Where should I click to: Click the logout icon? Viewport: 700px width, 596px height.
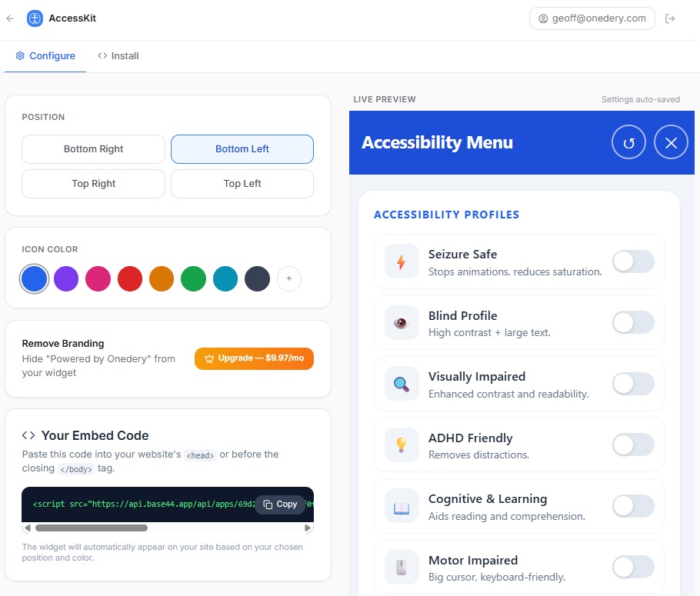click(x=670, y=18)
